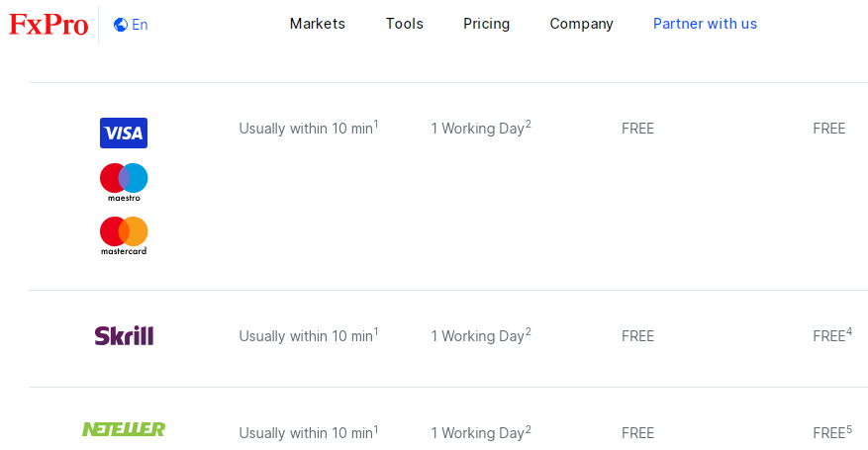The height and width of the screenshot is (450, 868).
Task: Click the Skrill payment logo
Action: coord(124,335)
